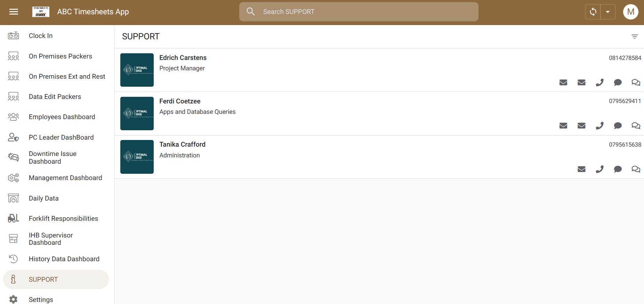The width and height of the screenshot is (644, 304).
Task: Call Edrich Carstens via phone icon
Action: tap(599, 83)
